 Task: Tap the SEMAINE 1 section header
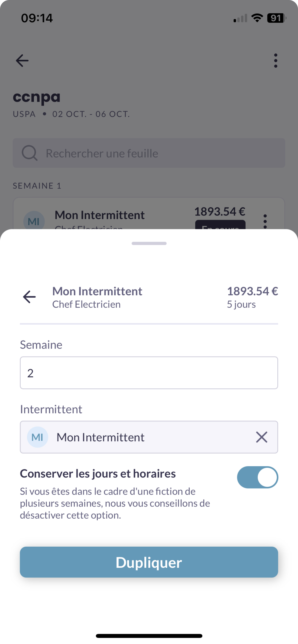[37, 186]
